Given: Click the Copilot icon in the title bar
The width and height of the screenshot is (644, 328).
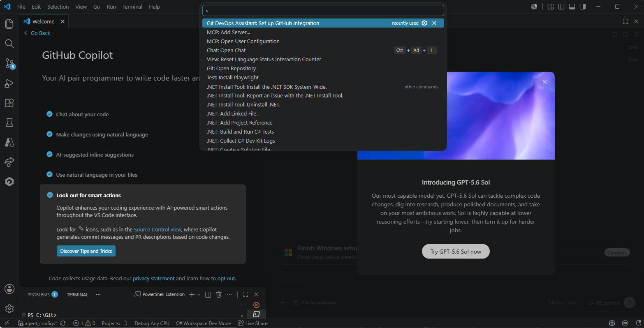Looking at the screenshot, I should tap(534, 7).
